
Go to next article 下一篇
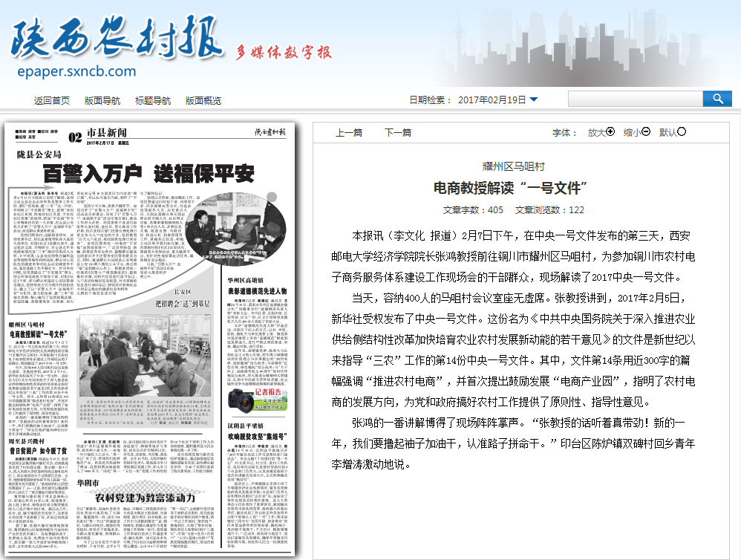[398, 133]
